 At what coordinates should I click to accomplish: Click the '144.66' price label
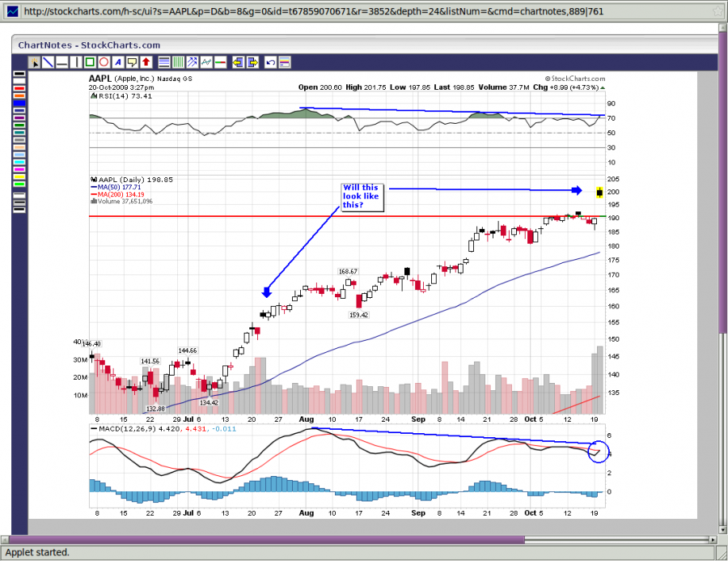click(x=187, y=351)
